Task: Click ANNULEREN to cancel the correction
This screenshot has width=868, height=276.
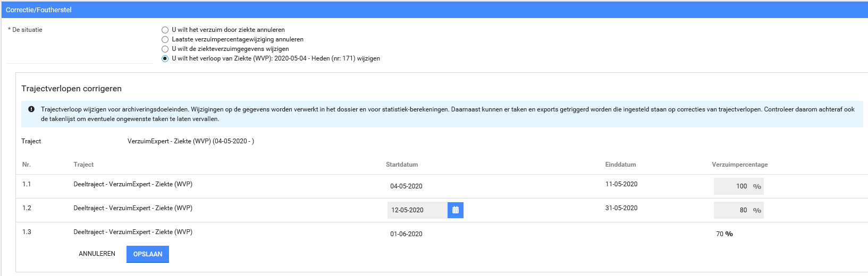Action: tap(97, 254)
